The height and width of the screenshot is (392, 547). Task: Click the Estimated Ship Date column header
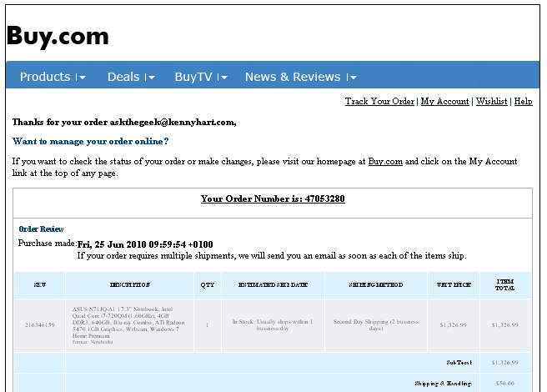pos(273,285)
